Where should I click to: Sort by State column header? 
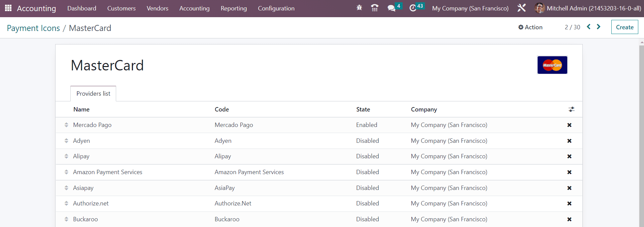tap(363, 109)
